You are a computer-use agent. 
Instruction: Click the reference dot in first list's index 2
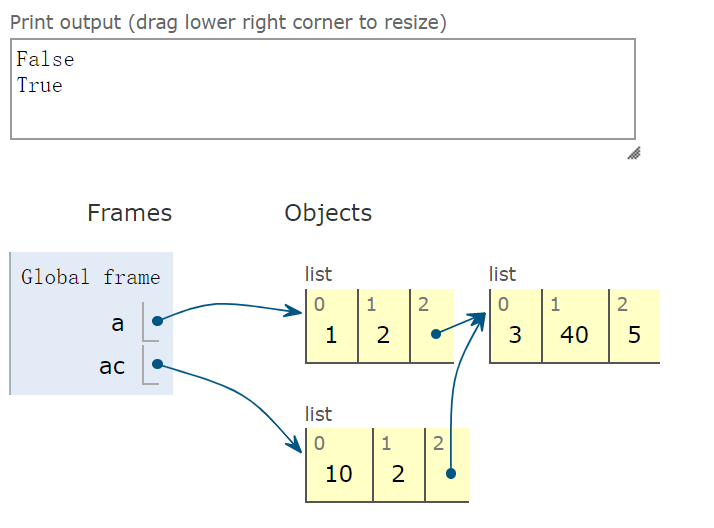click(x=436, y=335)
